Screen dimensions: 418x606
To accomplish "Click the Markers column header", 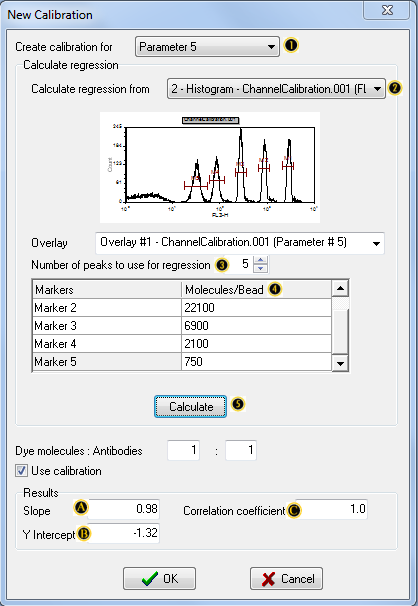I will tap(107, 289).
